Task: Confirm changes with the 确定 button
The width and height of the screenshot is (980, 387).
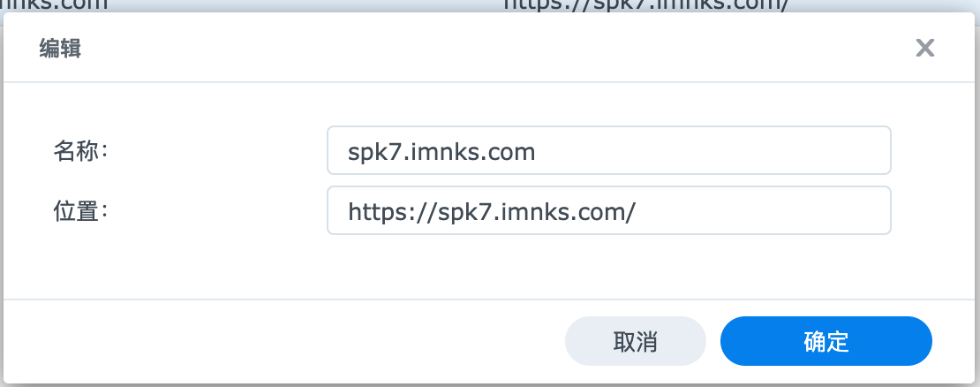Action: click(826, 341)
